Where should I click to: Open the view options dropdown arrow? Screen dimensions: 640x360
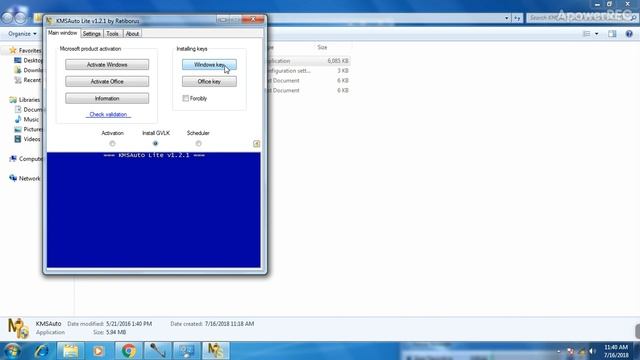[x=597, y=34]
